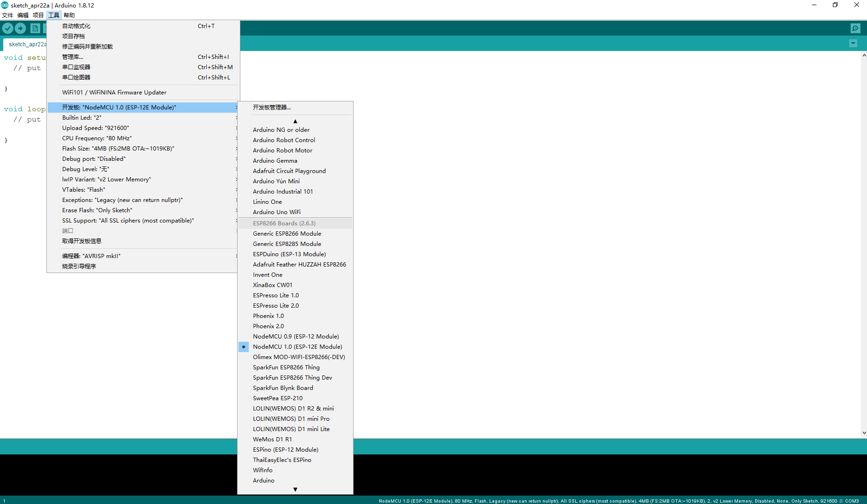Screen dimensions: 867x504
Task: Select ESPDuino (ESP-13 Module) board
Action: (x=296, y=254)
